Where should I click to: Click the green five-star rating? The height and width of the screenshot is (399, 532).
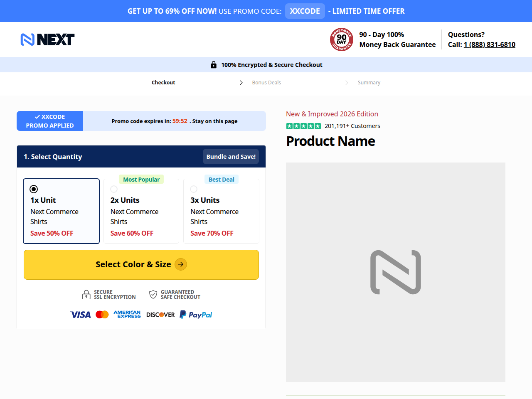point(303,126)
